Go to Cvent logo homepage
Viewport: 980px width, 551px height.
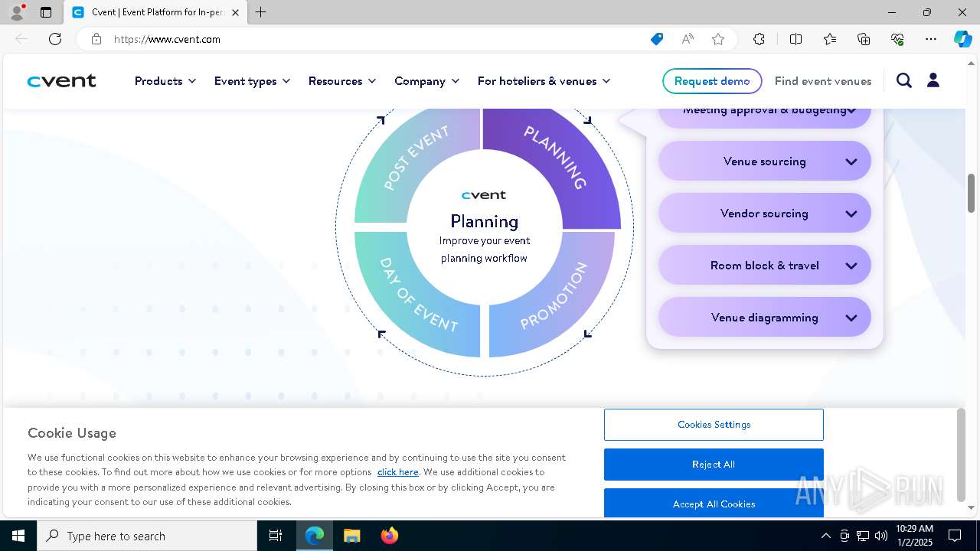[x=62, y=81]
